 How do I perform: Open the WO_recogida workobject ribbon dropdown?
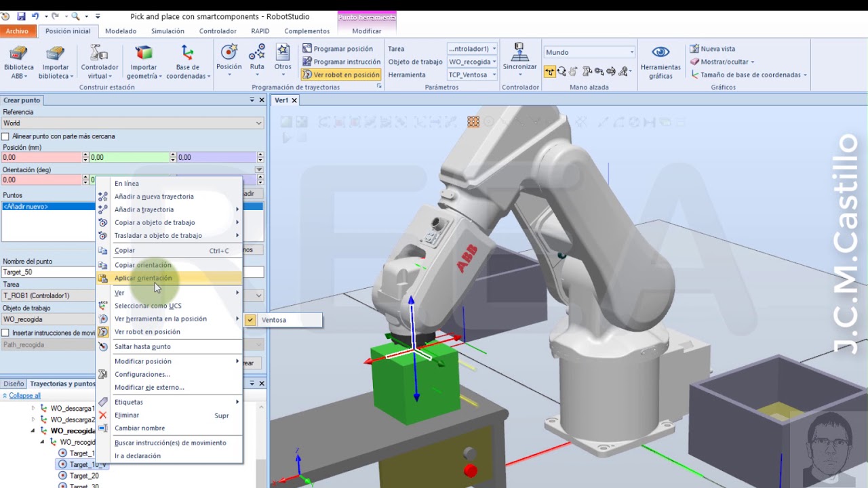click(473, 62)
